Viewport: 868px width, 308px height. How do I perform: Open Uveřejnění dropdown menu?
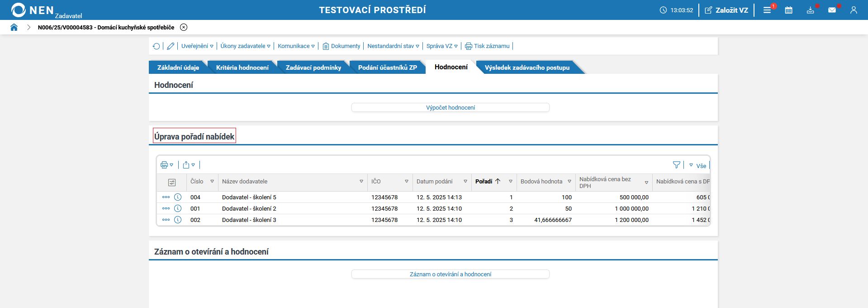(197, 46)
